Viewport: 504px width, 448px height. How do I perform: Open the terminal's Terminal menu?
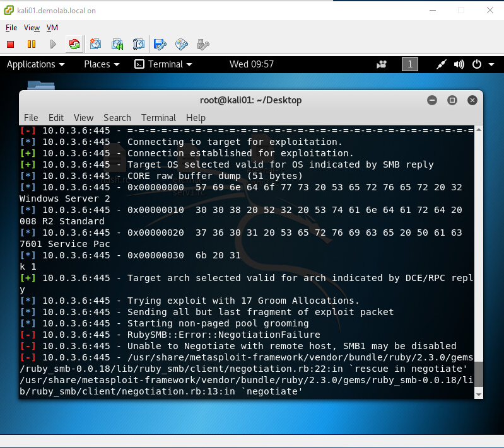(158, 118)
